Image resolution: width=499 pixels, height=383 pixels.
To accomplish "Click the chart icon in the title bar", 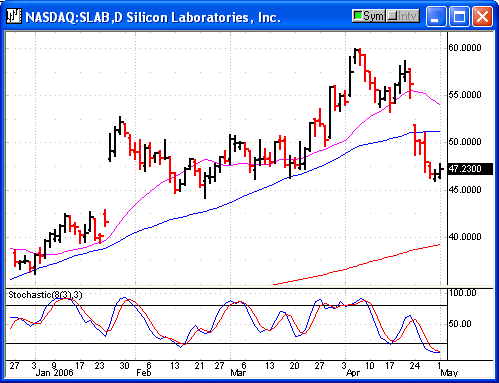I will [14, 16].
